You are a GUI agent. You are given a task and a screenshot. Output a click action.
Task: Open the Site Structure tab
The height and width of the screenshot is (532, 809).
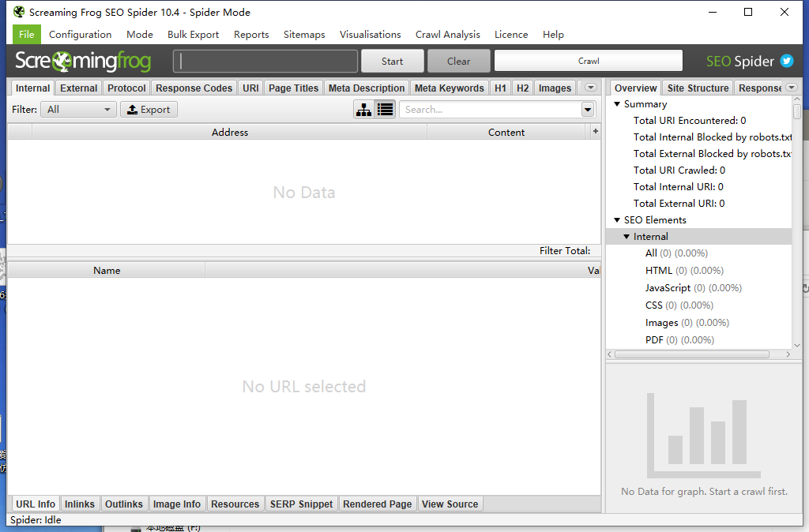(x=697, y=88)
